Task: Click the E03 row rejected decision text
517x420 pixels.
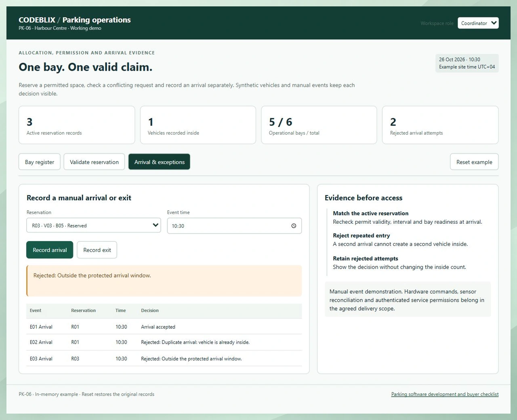Action: coord(191,359)
